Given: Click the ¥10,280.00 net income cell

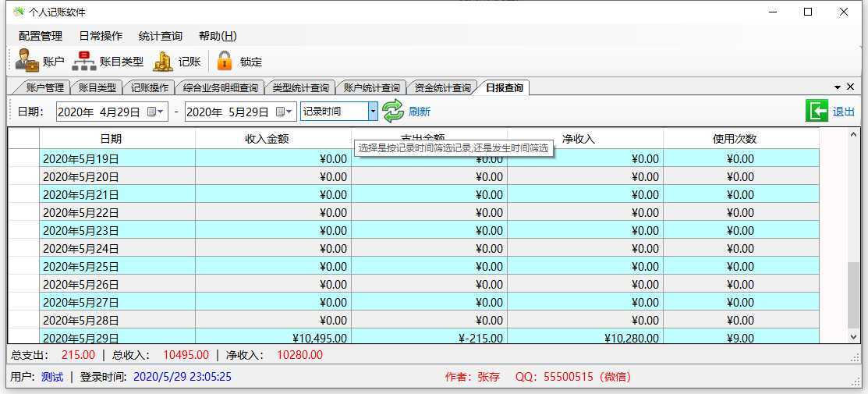Looking at the screenshot, I should tap(585, 336).
